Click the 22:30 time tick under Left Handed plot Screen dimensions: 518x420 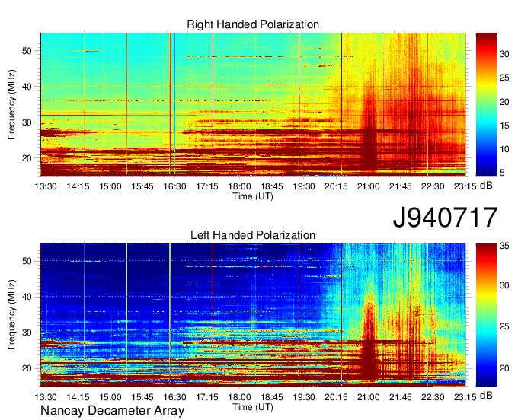(433, 397)
